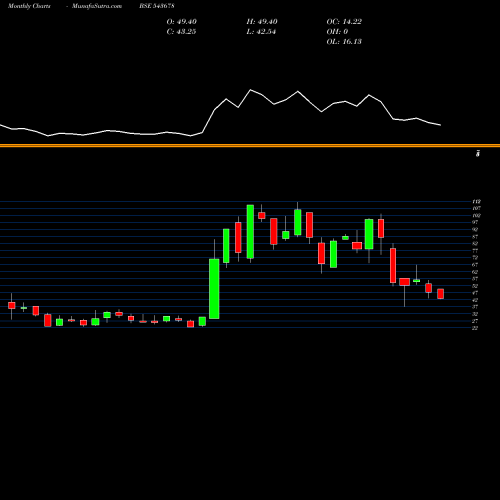Screen dimensions: 500x500
Task: Click the 'BSE 543678' ticker label
Action: pyautogui.click(x=157, y=6)
